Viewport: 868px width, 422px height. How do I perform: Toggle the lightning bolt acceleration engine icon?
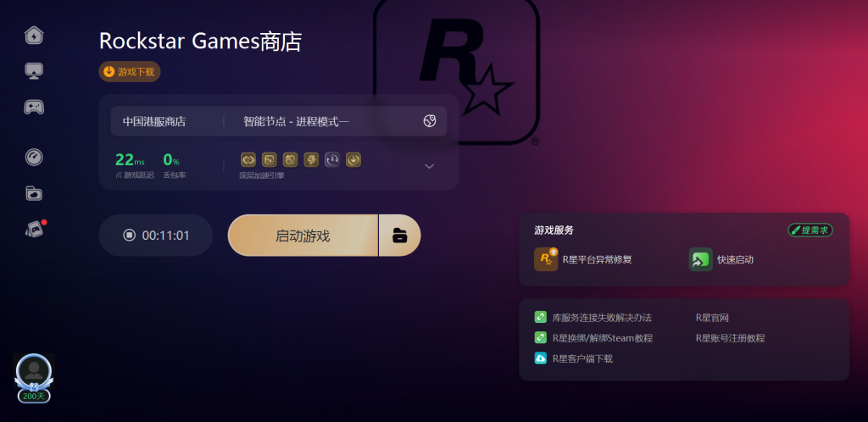coord(312,160)
